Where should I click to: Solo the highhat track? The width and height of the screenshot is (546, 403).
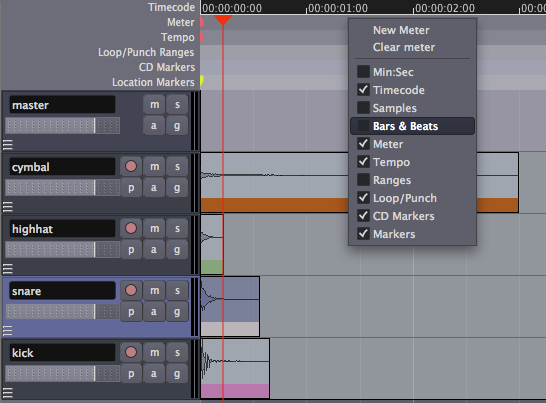pyautogui.click(x=177, y=228)
